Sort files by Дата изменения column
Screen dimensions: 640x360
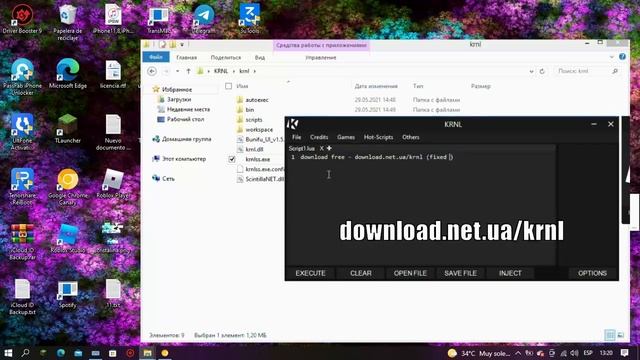(x=376, y=86)
